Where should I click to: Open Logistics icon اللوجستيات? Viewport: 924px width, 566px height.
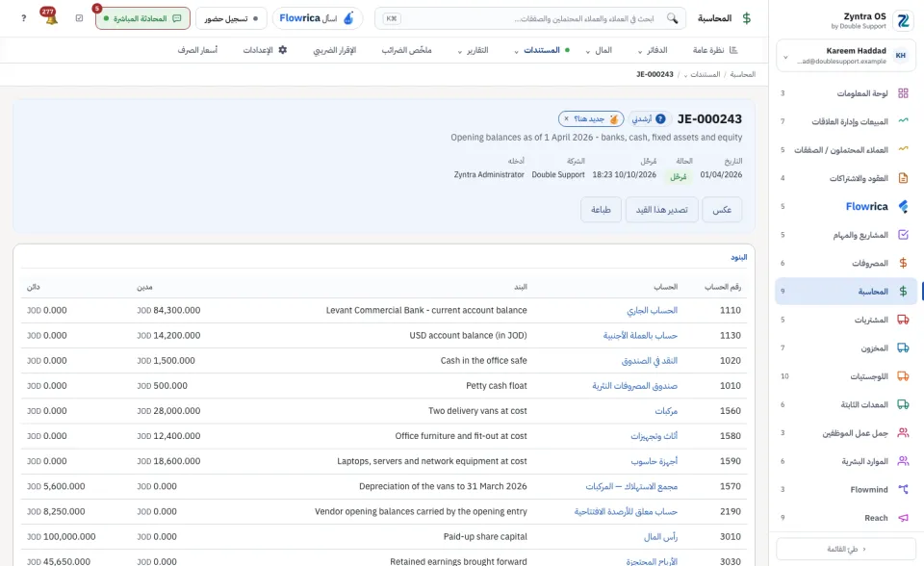tap(903, 376)
